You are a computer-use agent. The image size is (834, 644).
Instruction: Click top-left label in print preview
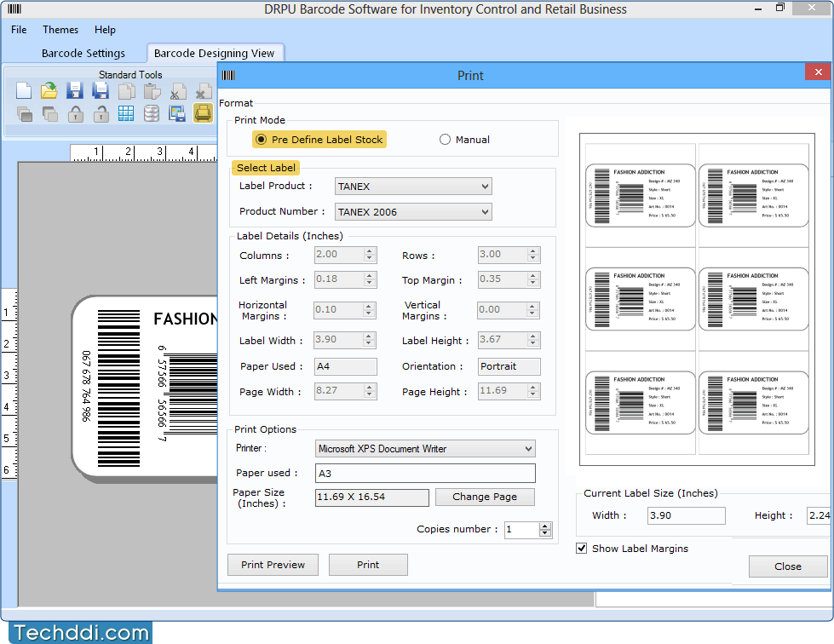tap(641, 195)
